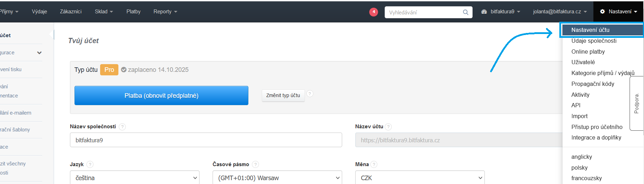Select Údaje společnosti menu item
This screenshot has width=644, height=184.
(x=594, y=41)
